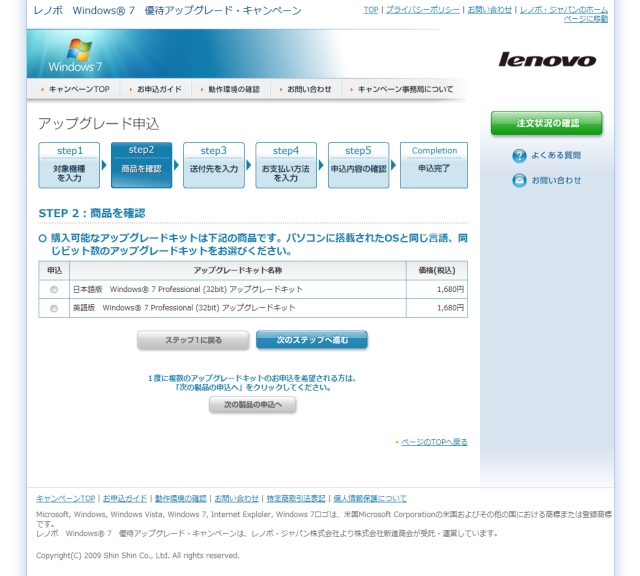Click the Lenovo logo

(x=547, y=60)
